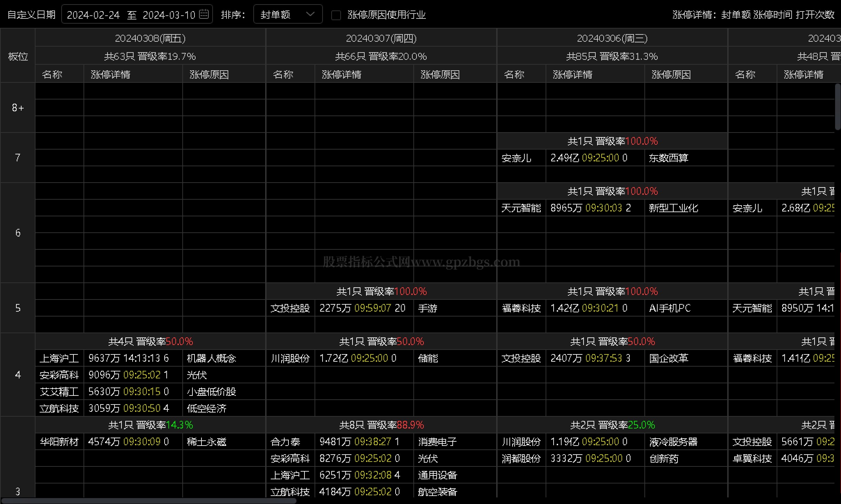Click the 通用设备 reason cell

[x=455, y=475]
